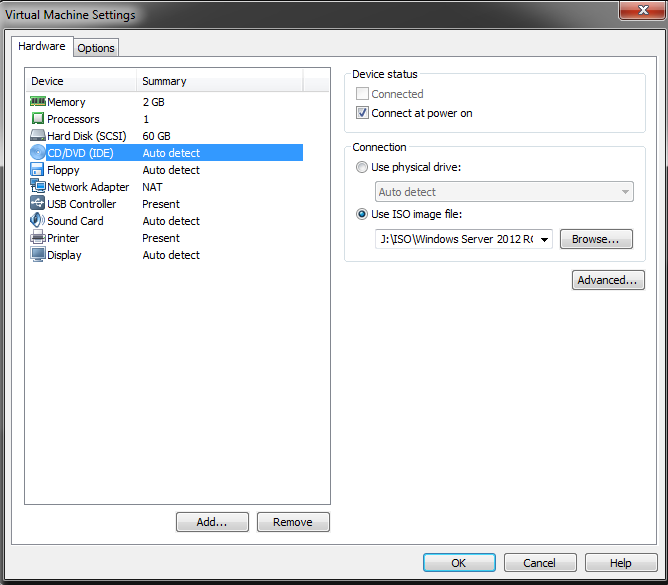This screenshot has height=585, width=668.
Task: Sort by the Summary column header
Action: (x=220, y=81)
